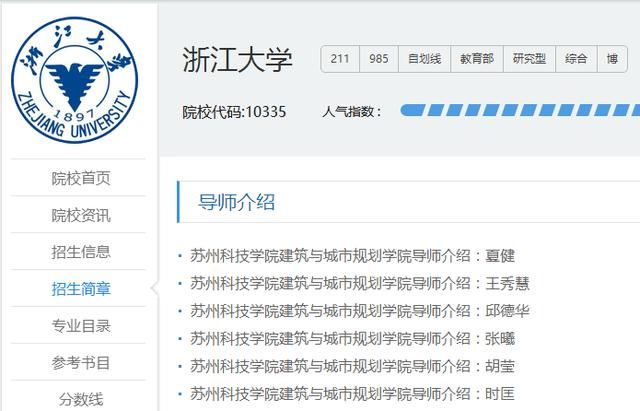Open tutor introduction link for 夏健

[x=352, y=256]
